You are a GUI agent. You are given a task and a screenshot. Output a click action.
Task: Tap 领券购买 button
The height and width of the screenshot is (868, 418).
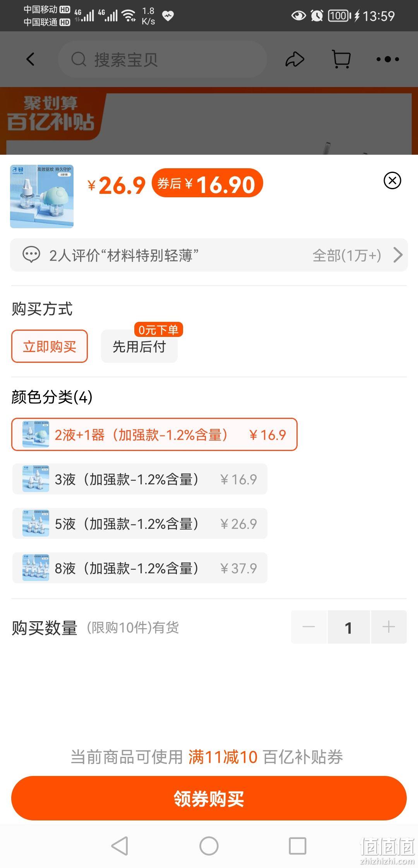tap(209, 798)
